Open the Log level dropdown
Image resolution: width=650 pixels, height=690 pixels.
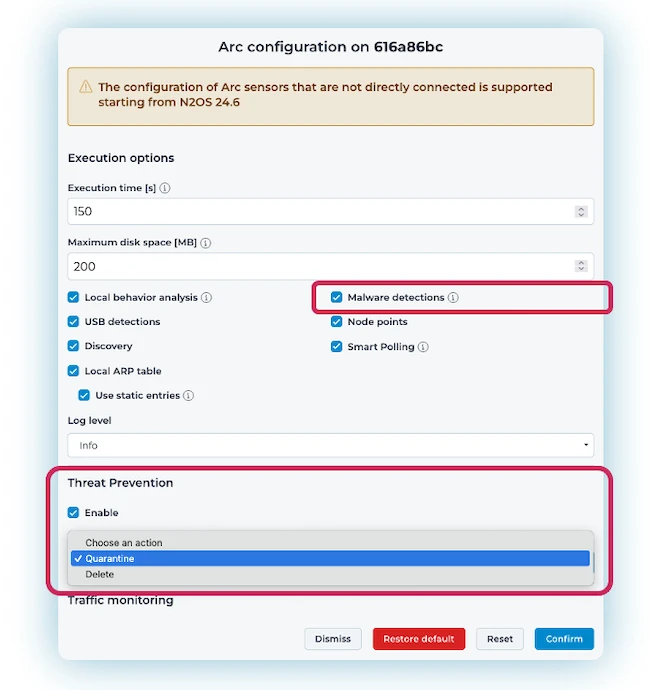[x=330, y=446]
